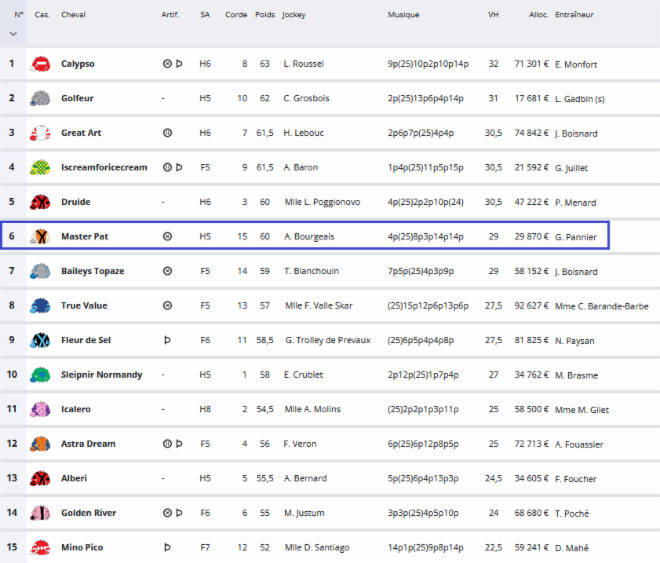
Task: Sort by the Cheval column header
Action: point(73,15)
